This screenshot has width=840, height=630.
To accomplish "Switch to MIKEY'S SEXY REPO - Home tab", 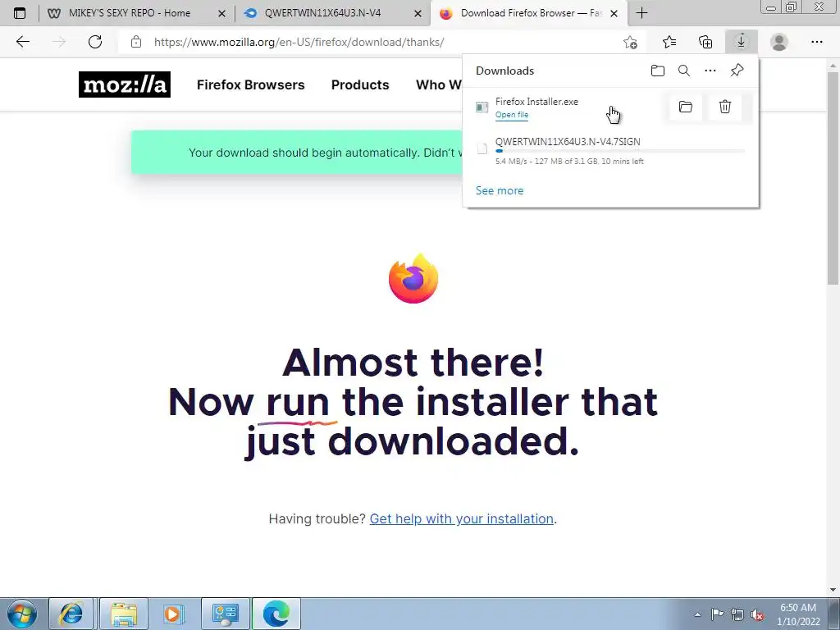I will tap(130, 13).
